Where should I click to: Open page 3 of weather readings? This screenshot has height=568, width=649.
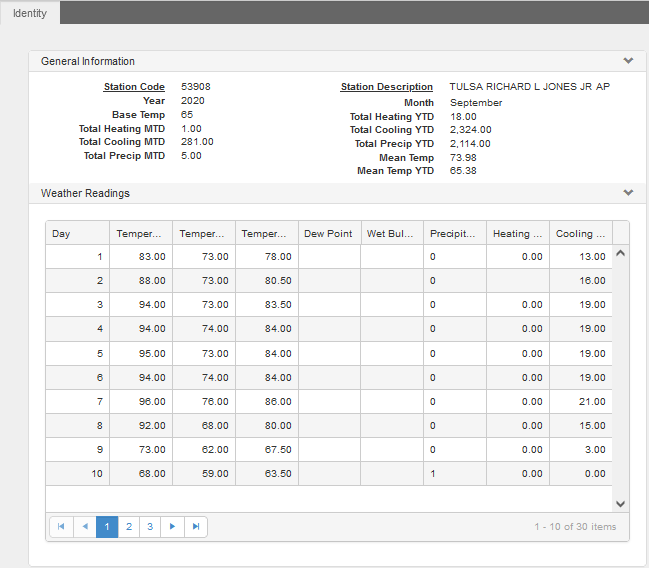[x=150, y=527]
